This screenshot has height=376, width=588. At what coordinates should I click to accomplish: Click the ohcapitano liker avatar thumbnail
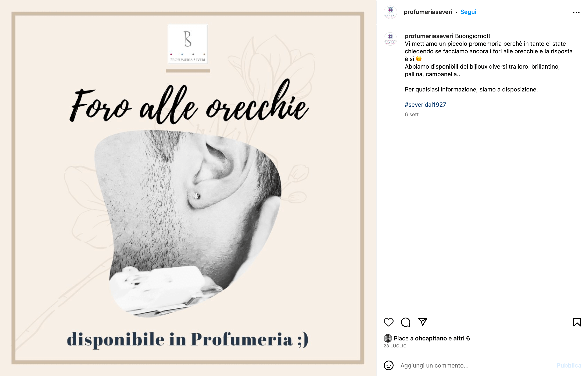pos(387,338)
